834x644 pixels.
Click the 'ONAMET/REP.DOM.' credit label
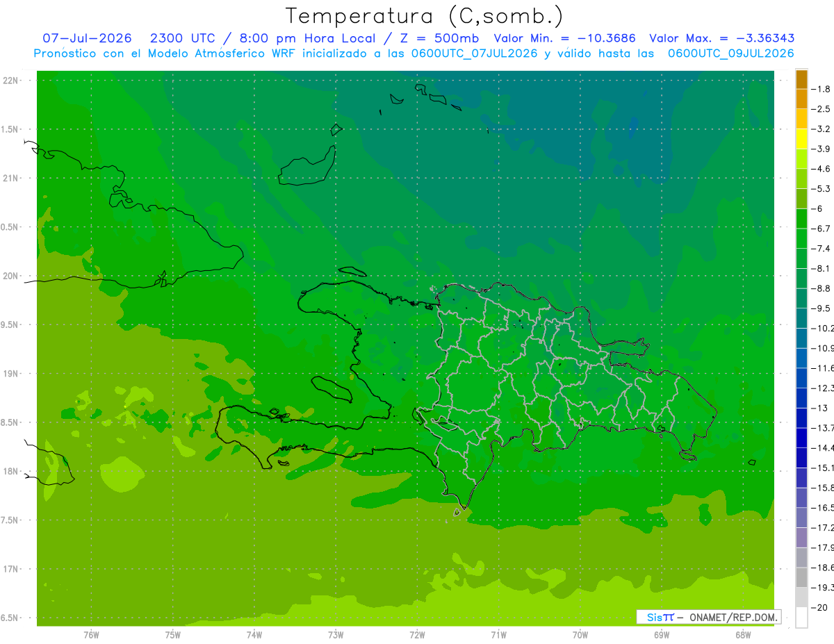(x=733, y=617)
